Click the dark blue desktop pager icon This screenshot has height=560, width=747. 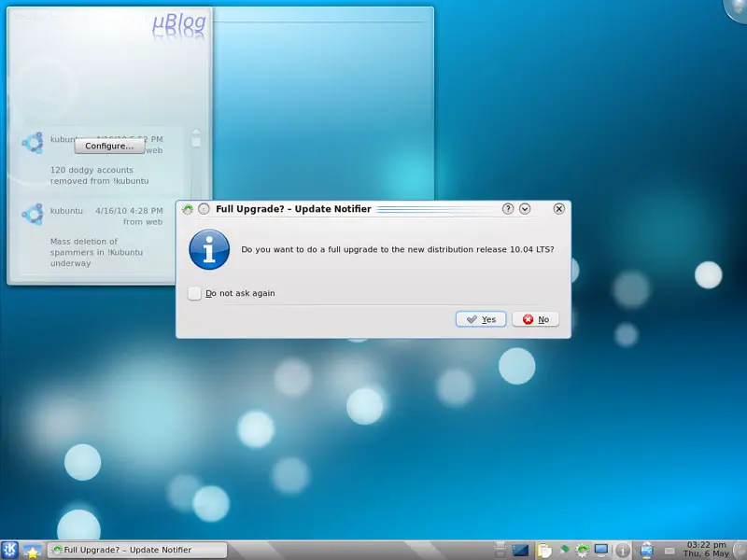tap(521, 551)
